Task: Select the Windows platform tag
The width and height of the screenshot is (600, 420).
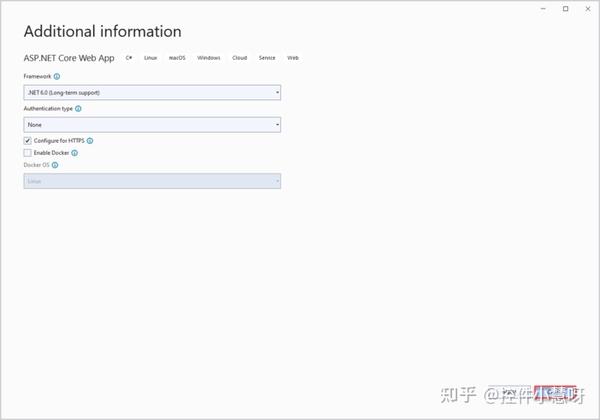Action: coord(209,58)
